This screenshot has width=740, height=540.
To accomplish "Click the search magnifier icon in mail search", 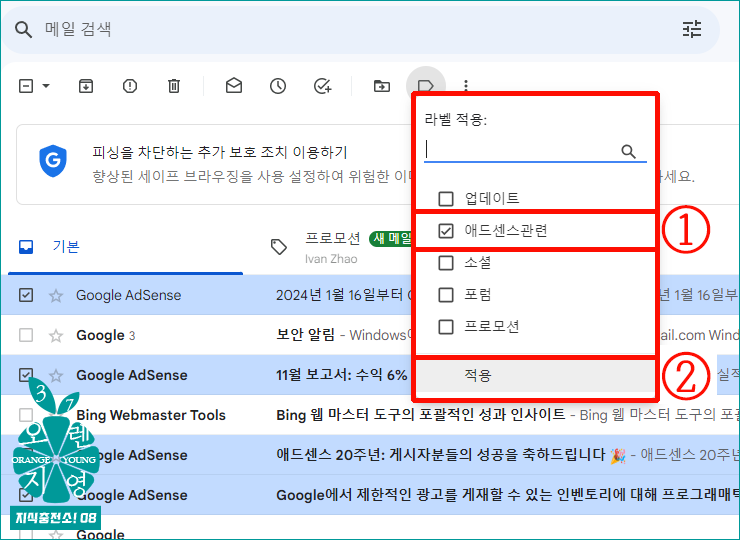I will click(23, 30).
